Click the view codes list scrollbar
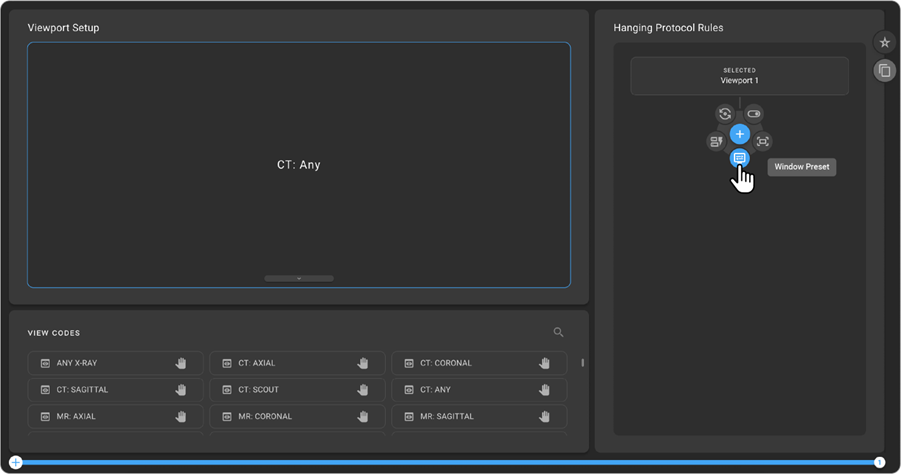This screenshot has width=901, height=474. click(582, 363)
